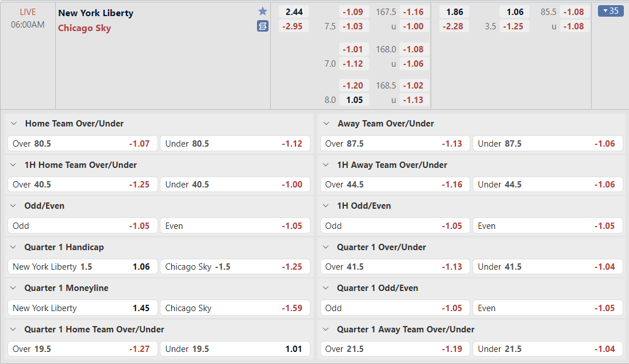Collapse the Quarter 1 Handicap section
Viewport: 629px width, 364px height.
(x=13, y=247)
